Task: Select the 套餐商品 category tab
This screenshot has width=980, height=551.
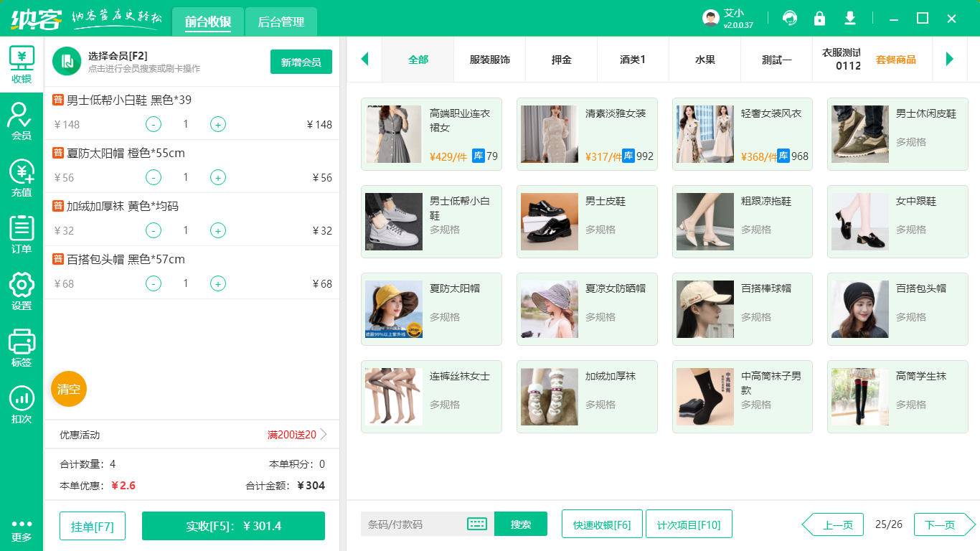Action: coord(896,60)
